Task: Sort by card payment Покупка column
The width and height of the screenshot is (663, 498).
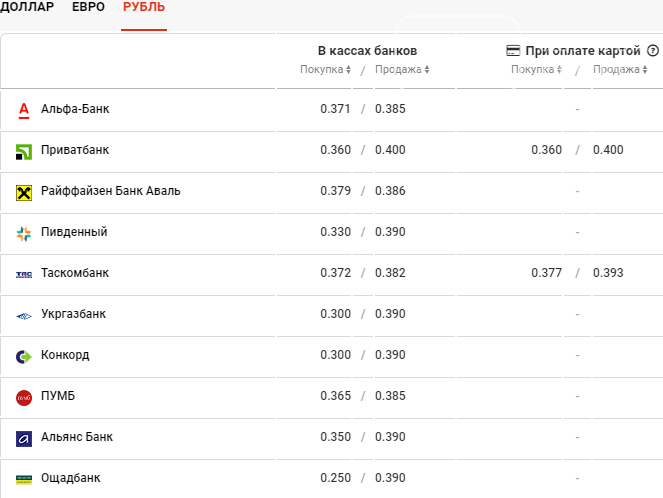Action: 537,70
